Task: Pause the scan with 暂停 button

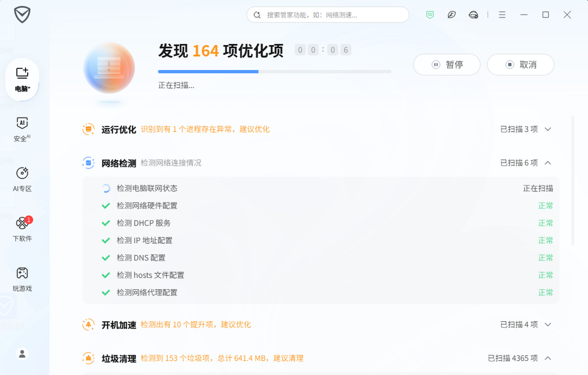Action: [x=446, y=65]
